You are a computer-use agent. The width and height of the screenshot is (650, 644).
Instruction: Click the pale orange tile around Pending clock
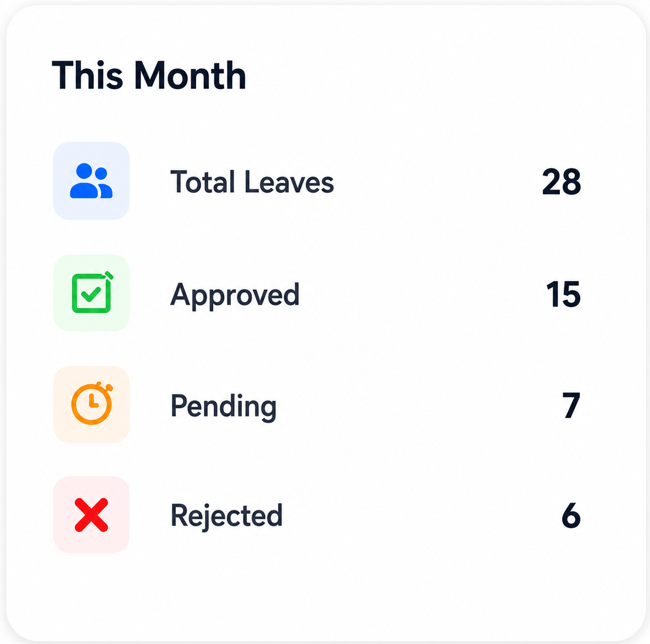[x=91, y=404]
